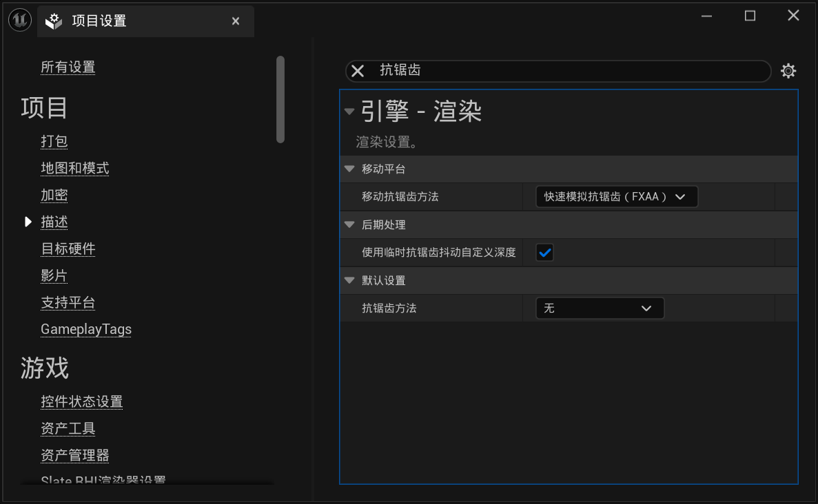Open the 地图和模式 settings page
The width and height of the screenshot is (818, 504).
coord(75,169)
